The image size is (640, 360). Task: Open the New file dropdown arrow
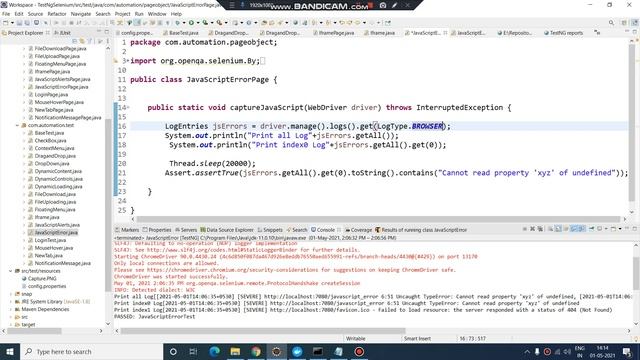pos(12,23)
